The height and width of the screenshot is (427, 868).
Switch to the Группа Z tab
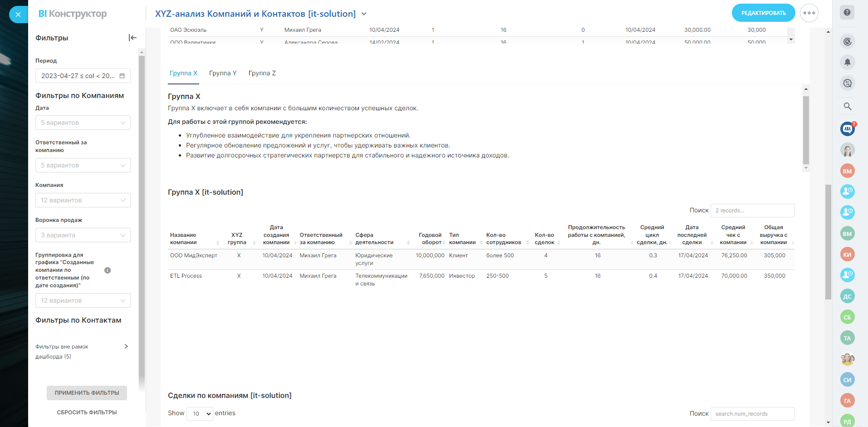click(262, 73)
